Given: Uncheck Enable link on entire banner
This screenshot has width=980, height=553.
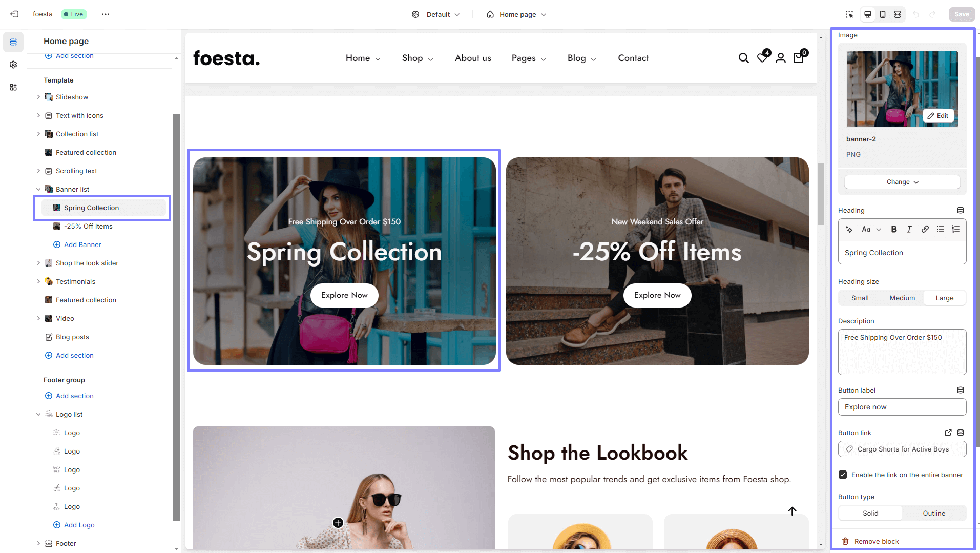Looking at the screenshot, I should (x=843, y=475).
